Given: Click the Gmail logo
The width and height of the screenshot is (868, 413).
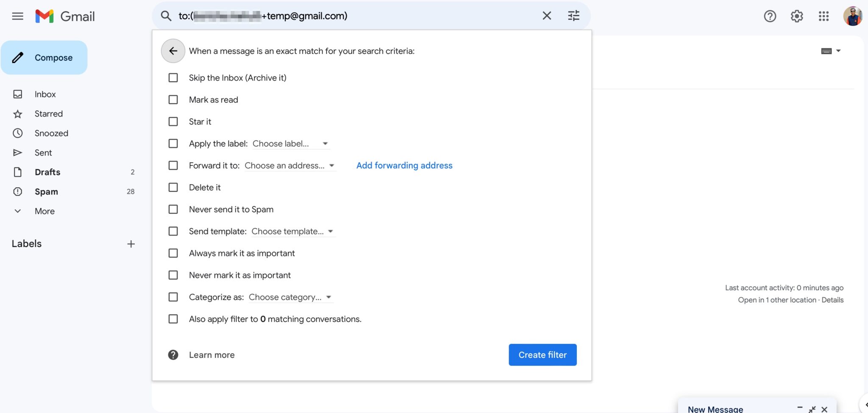Looking at the screenshot, I should 64,16.
